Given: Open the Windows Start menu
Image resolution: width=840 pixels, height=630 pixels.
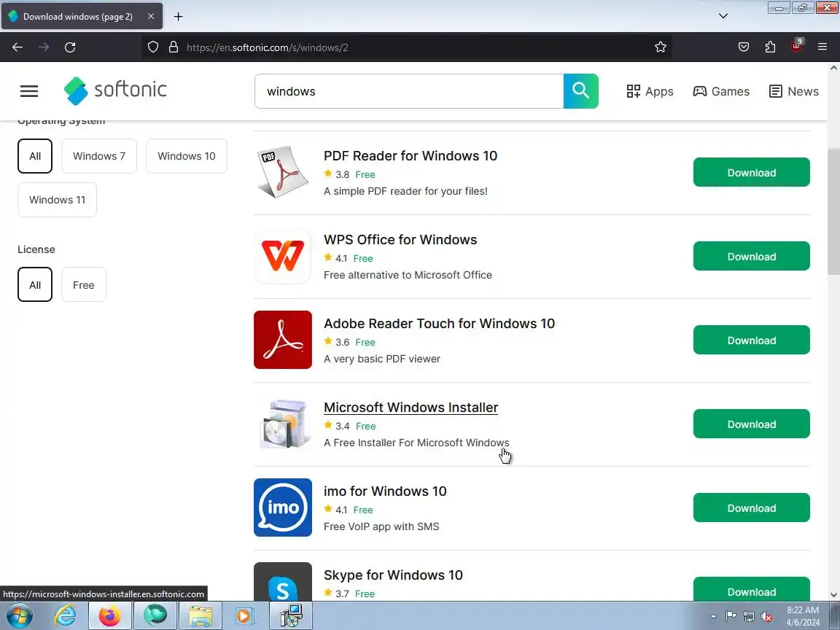Looking at the screenshot, I should (x=19, y=615).
